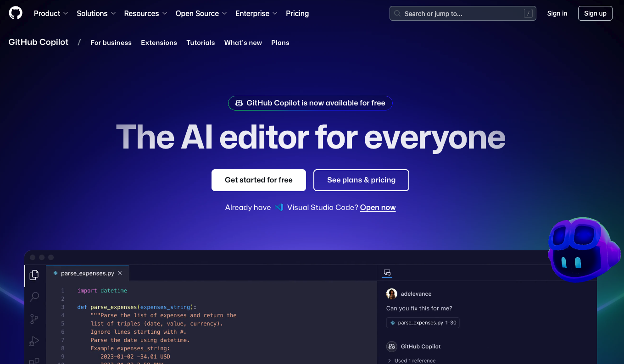
Task: Open the Pricing page
Action: tap(297, 13)
